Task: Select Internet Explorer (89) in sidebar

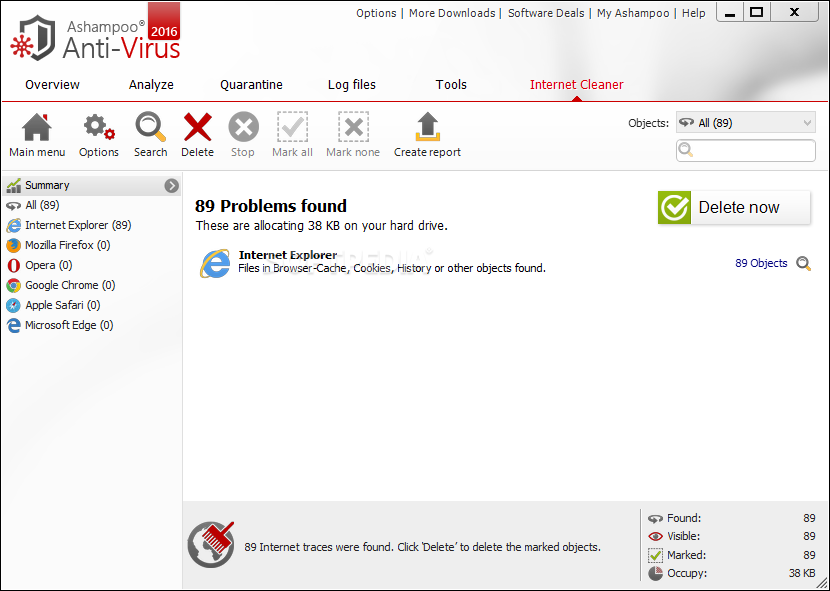Action: [92, 226]
